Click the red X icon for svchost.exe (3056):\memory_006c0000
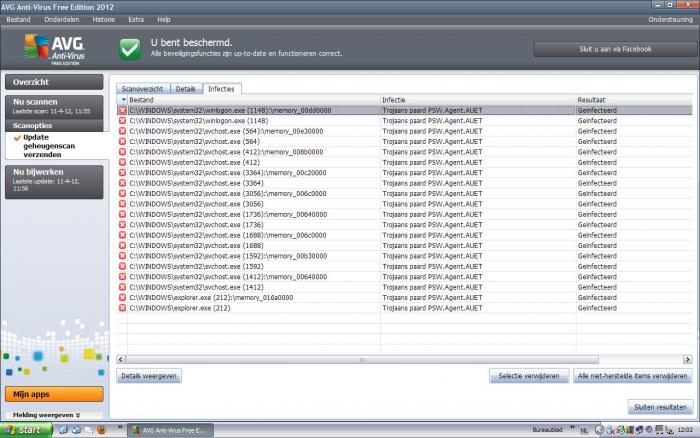Image resolution: width=700 pixels, height=438 pixels. [x=122, y=194]
